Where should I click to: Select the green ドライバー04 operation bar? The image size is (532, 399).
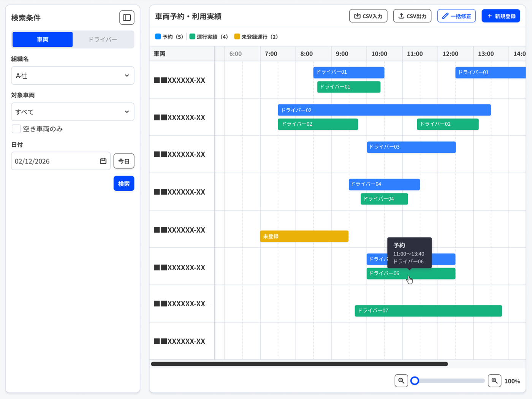384,199
